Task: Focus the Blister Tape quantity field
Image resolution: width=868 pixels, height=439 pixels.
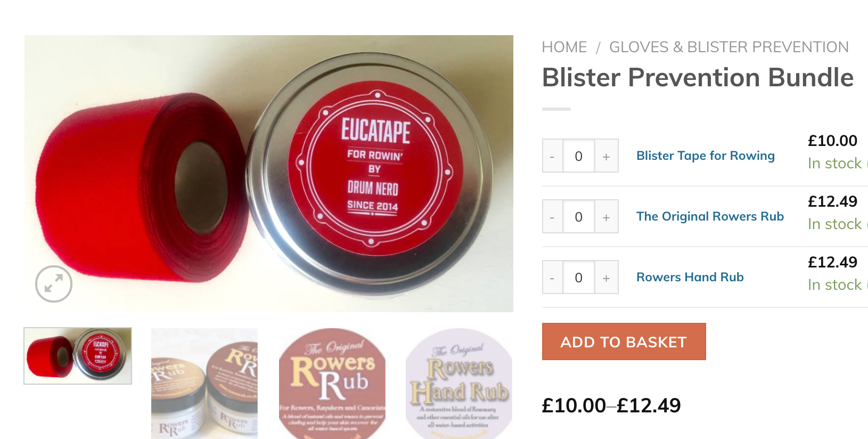Action: coord(578,156)
